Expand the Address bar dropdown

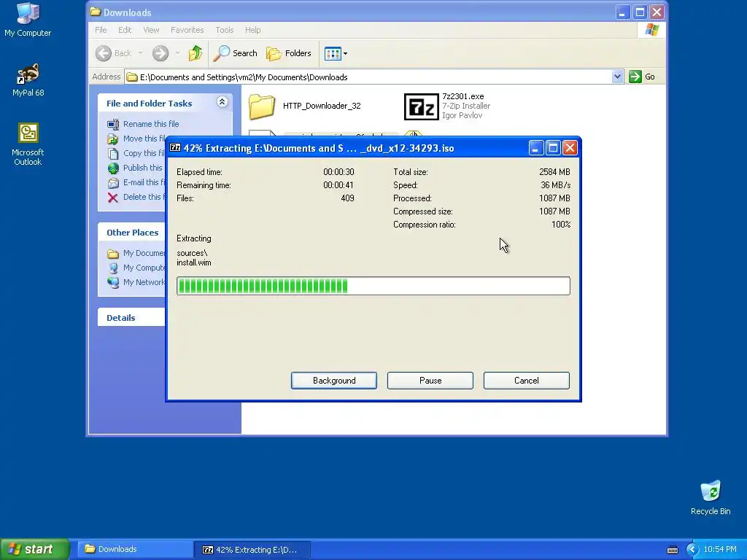coord(617,77)
